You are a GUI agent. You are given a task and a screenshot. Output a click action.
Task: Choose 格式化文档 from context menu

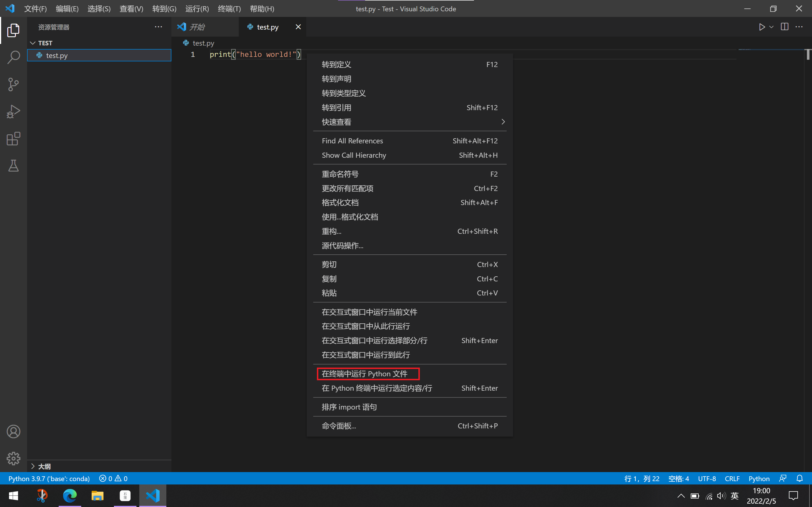click(340, 203)
